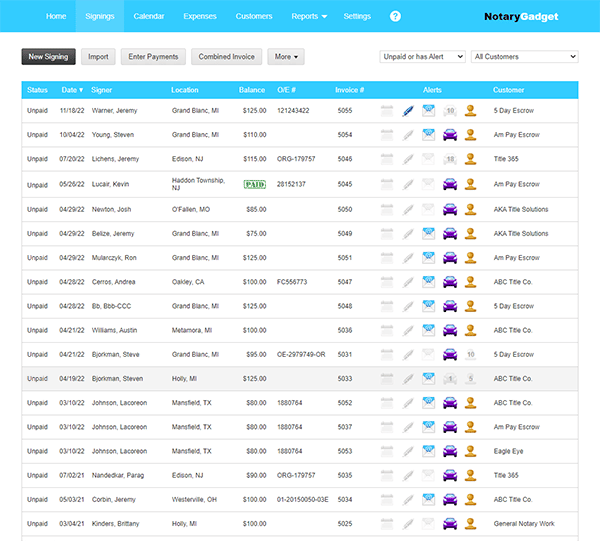600x541 pixels.
Task: Click the car icon for Nandedkar, Parag
Action: coord(450,476)
